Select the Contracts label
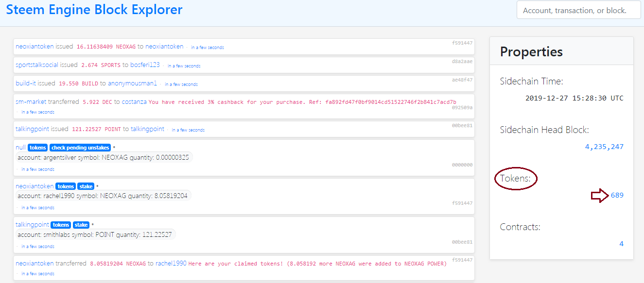The height and width of the screenshot is (283, 644). pyautogui.click(x=520, y=227)
